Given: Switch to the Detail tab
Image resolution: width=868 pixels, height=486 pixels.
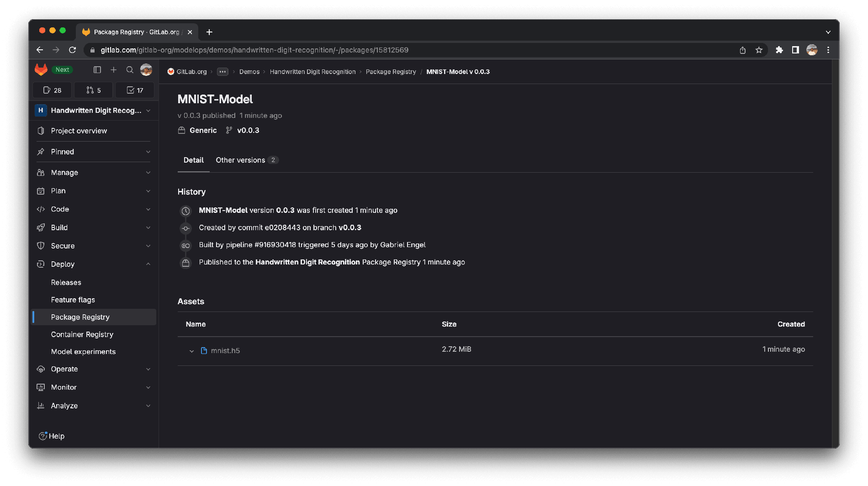Looking at the screenshot, I should pos(194,160).
